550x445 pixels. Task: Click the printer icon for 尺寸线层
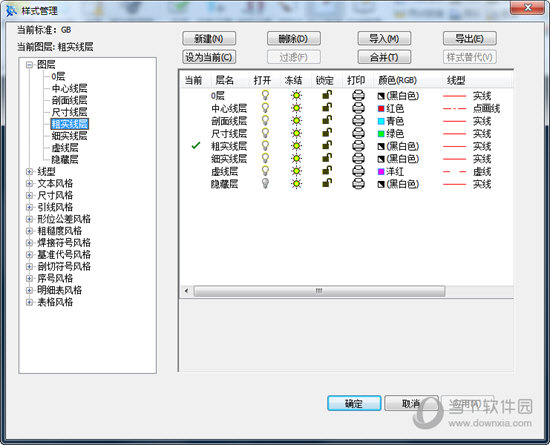tap(358, 133)
